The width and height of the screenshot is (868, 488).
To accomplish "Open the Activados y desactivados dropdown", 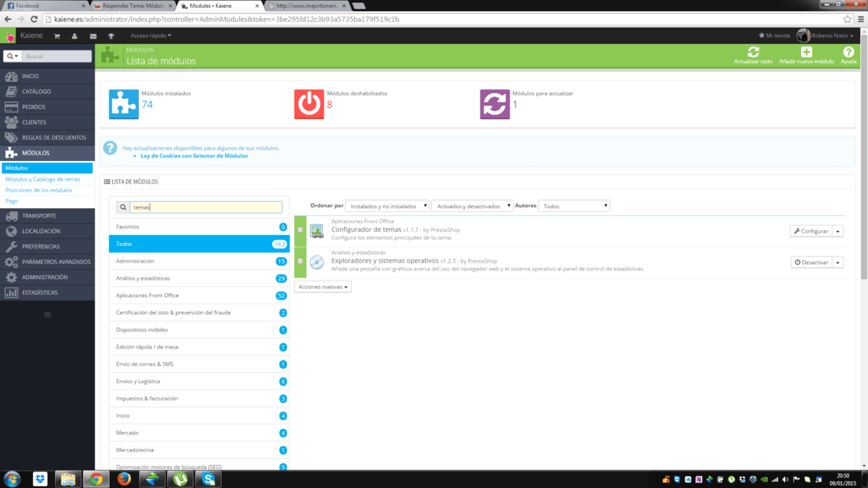I will (x=472, y=206).
